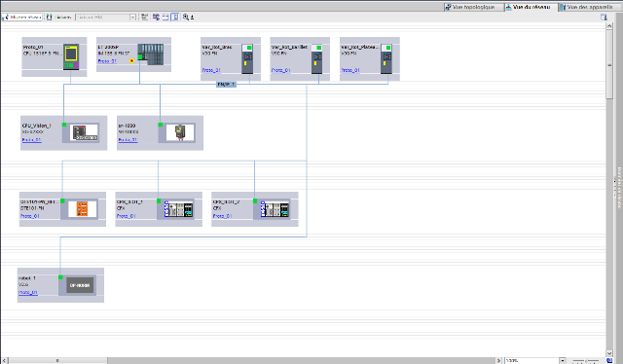Image resolution: width=623 pixels, height=364 pixels.
Task: Select the sr-1000 scanner device image
Action: point(180,132)
